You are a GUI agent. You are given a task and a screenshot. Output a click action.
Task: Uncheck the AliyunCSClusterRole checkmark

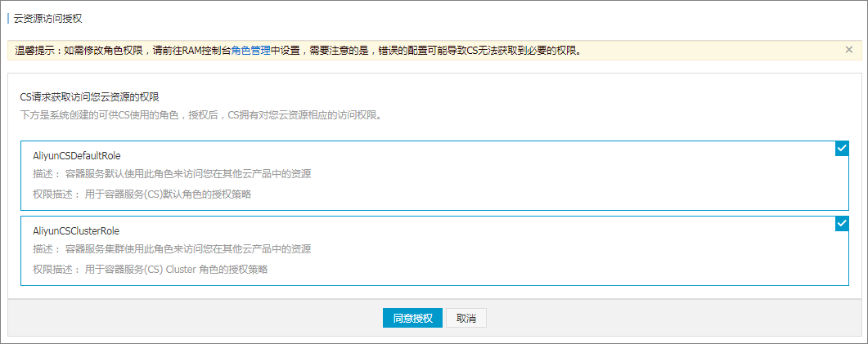pyautogui.click(x=842, y=223)
